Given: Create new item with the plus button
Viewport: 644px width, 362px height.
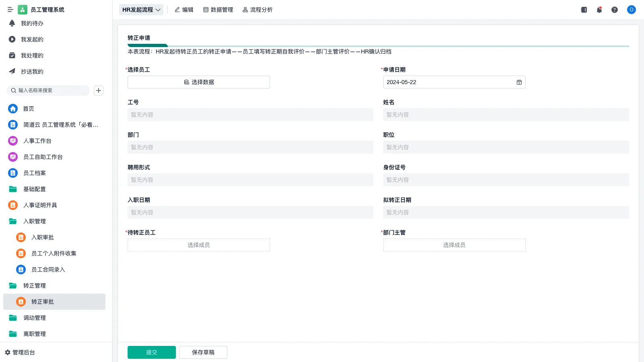Looking at the screenshot, I should 98,90.
